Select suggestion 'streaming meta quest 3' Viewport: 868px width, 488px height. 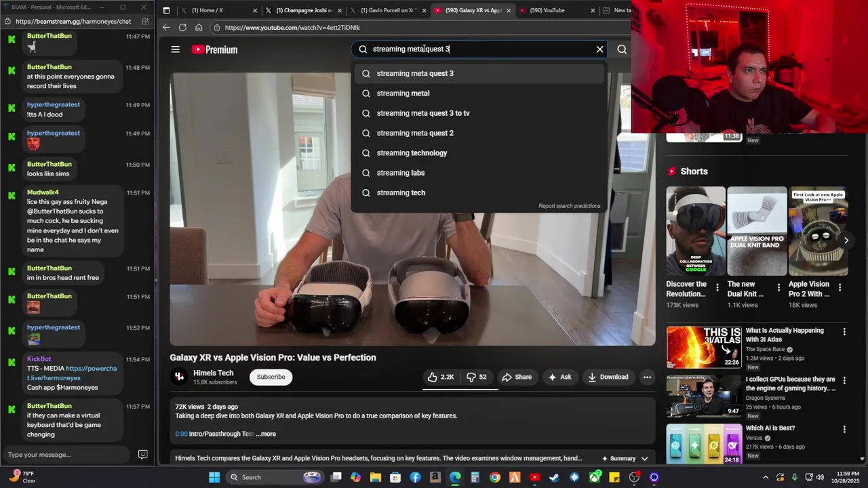(x=479, y=73)
